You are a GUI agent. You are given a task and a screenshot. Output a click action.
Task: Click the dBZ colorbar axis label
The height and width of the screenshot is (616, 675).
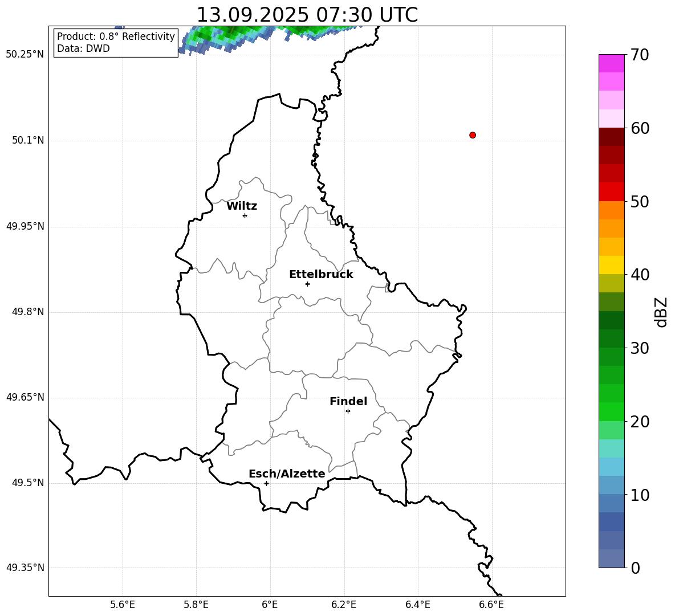tap(660, 312)
